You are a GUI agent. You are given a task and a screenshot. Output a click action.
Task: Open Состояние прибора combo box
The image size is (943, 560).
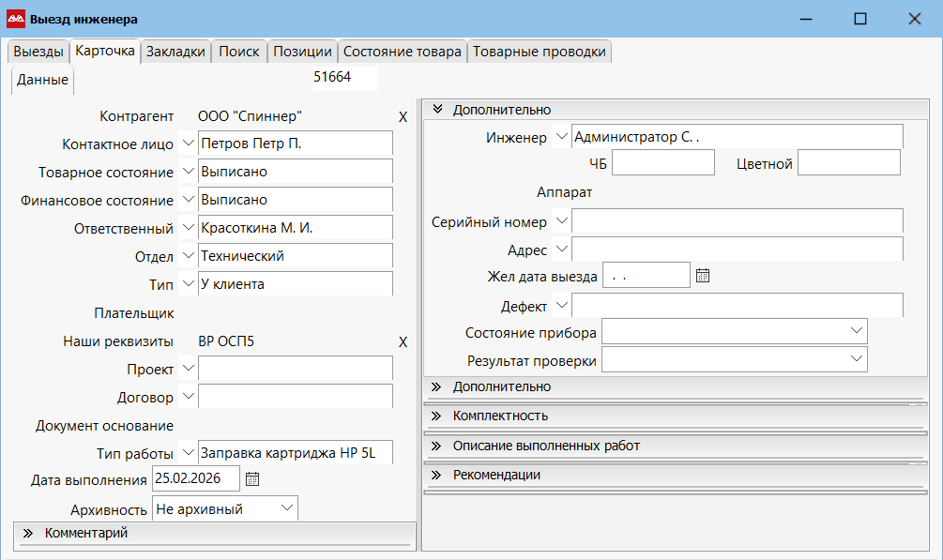click(856, 331)
